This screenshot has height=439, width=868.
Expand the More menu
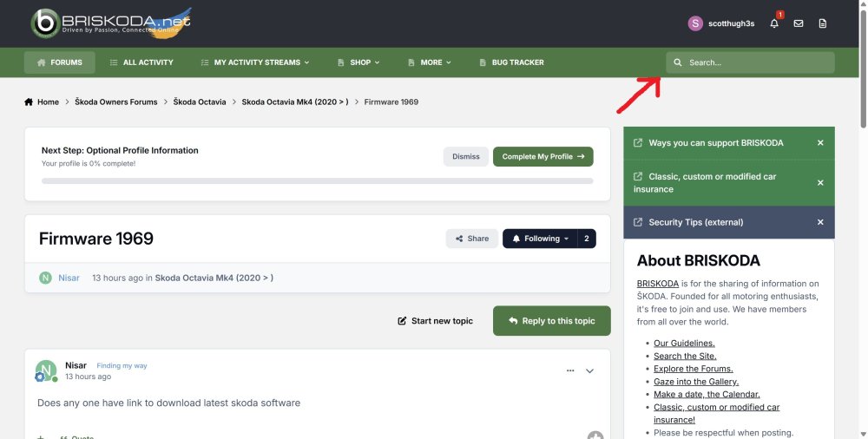[x=429, y=62]
